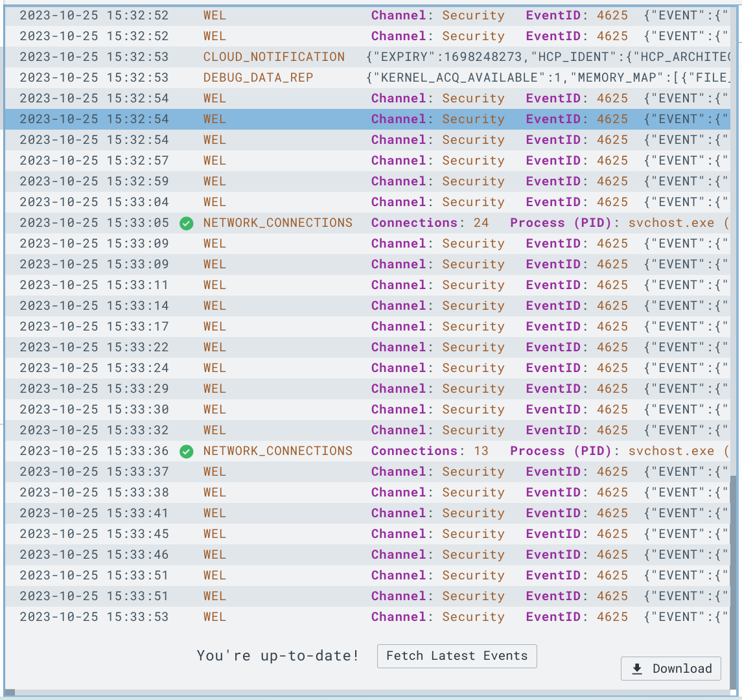Open WEL event from 15:32:59
This screenshot has width=742, height=700.
click(x=367, y=181)
